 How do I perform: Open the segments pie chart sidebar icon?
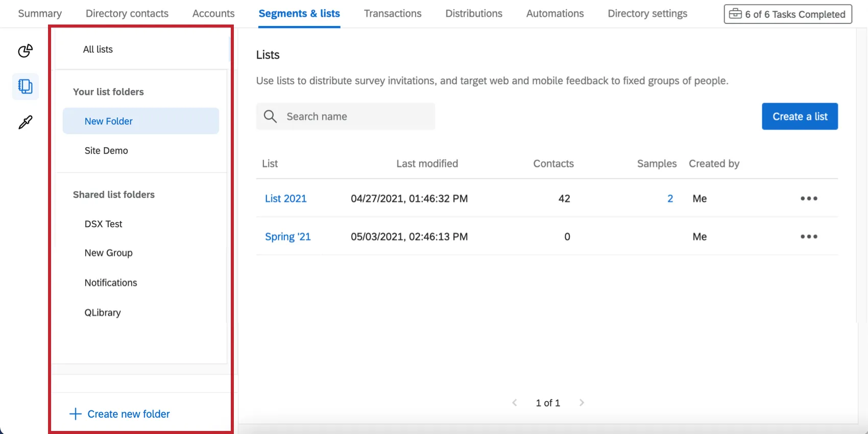click(x=26, y=51)
